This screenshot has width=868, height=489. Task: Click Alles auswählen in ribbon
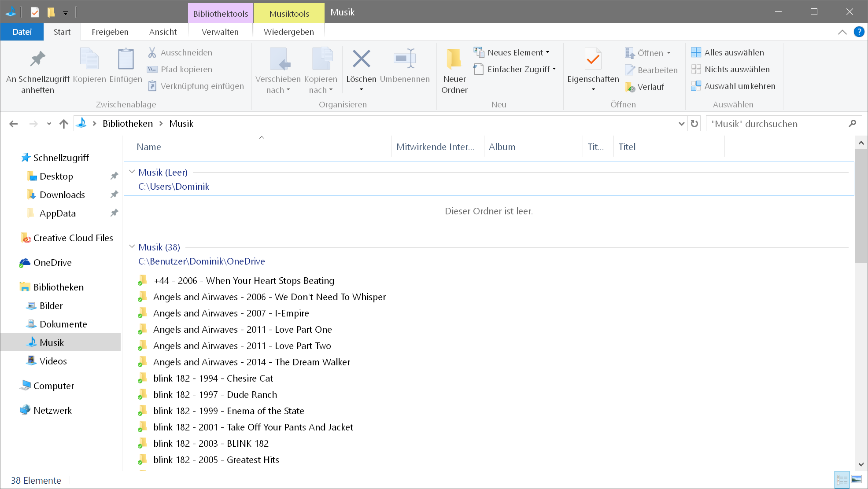[733, 52]
